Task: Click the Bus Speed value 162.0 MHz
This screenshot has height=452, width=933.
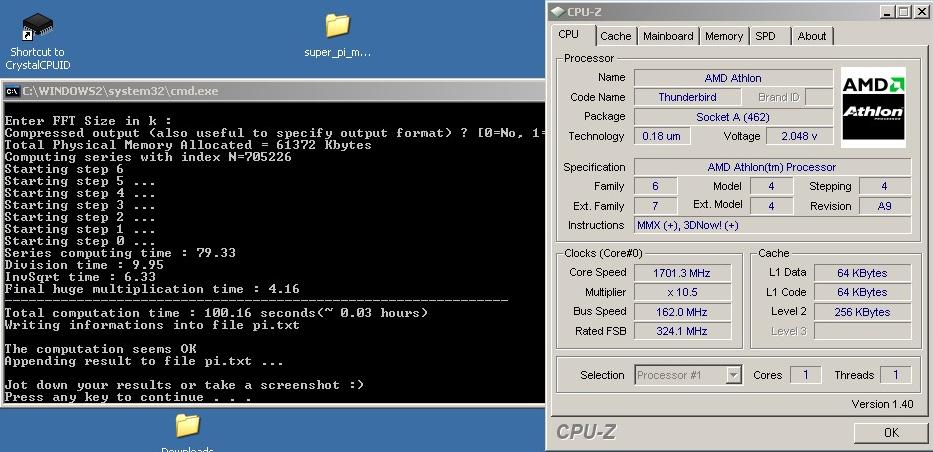Action: point(682,312)
